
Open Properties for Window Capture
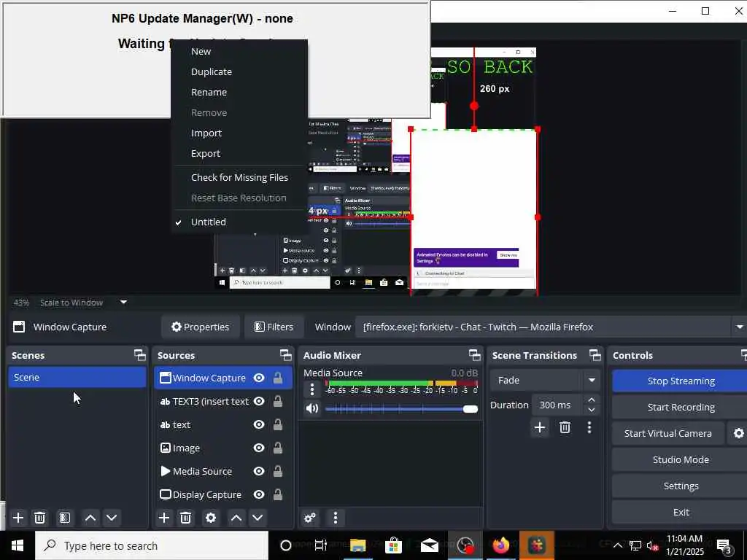200,327
